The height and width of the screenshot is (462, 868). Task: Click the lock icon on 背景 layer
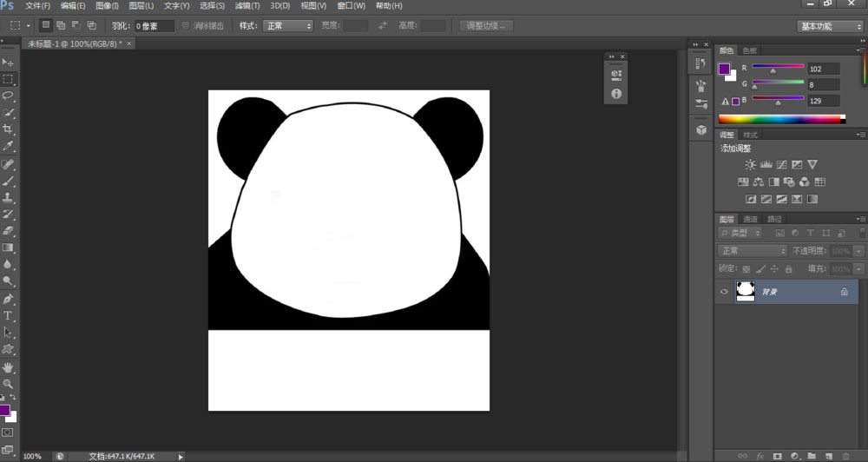[x=844, y=293]
